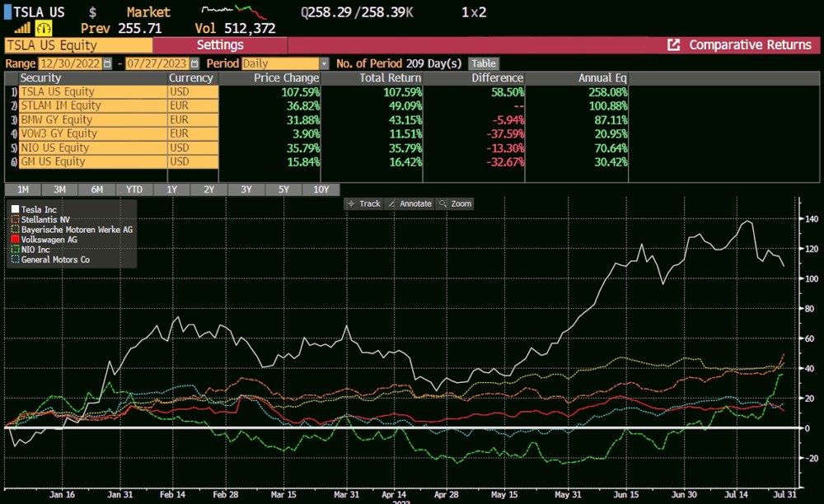Select the TSLA US Equity security row

click(93, 92)
